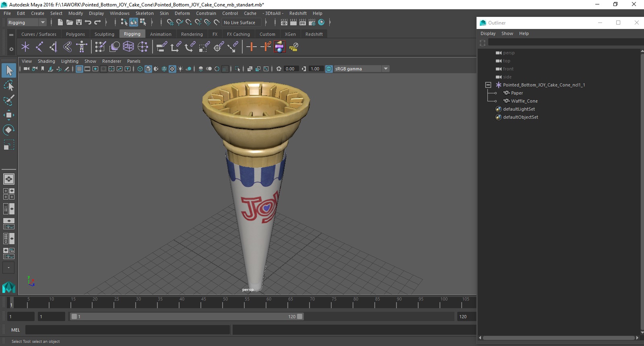Toggle select by object type mode
This screenshot has width=644, height=346.
[x=134, y=23]
